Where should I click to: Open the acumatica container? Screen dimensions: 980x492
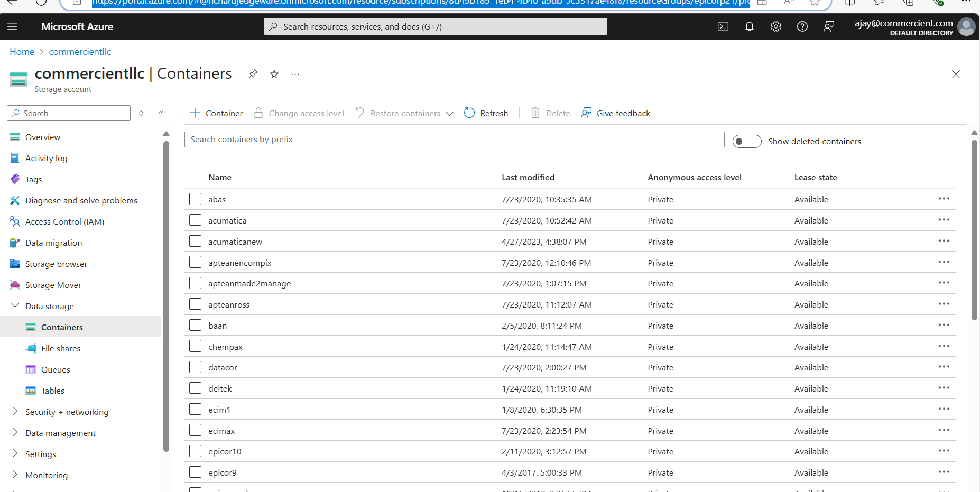(x=227, y=220)
